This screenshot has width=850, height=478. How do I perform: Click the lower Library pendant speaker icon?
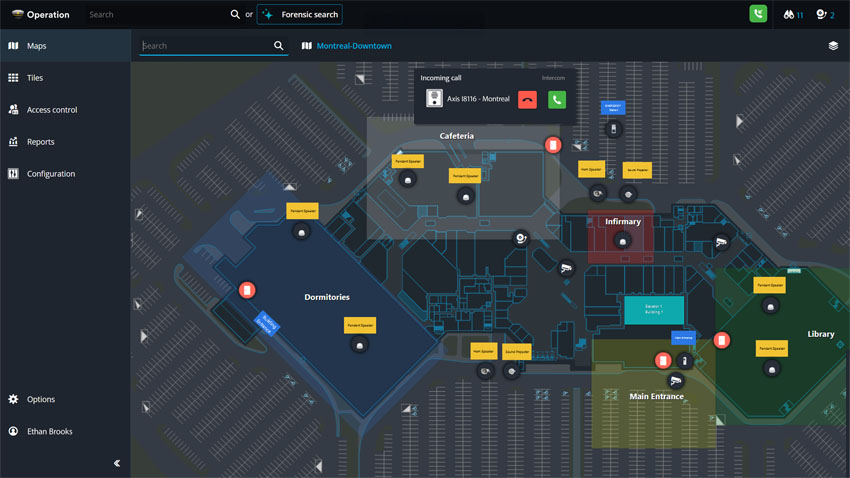tap(772, 370)
